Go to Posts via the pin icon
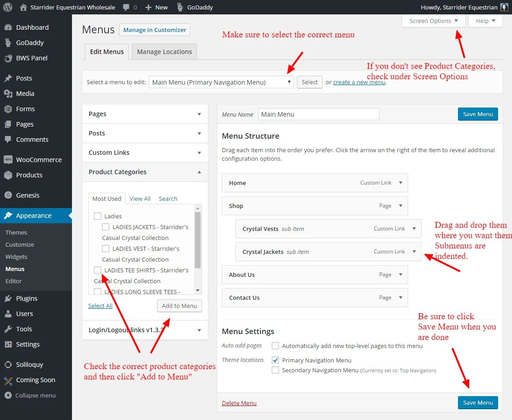512x420 pixels. click(8, 78)
